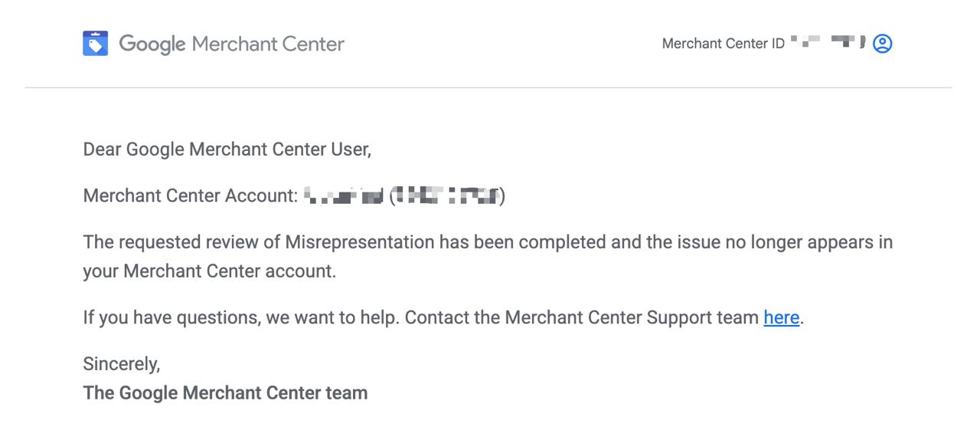Click the blue Merchant Center price-tag logo icon
This screenshot has height=430, width=980.
pos(96,44)
